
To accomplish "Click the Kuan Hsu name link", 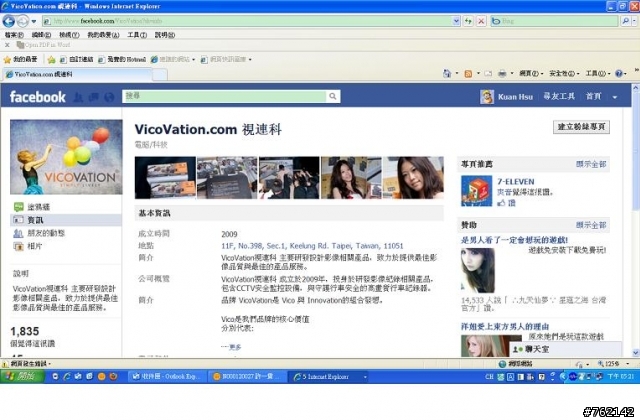I will point(515,97).
